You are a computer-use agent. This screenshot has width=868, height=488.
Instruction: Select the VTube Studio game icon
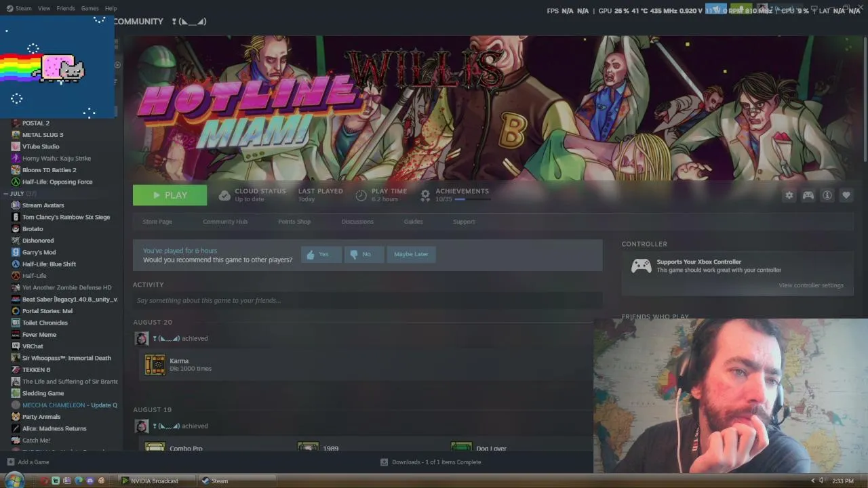pyautogui.click(x=16, y=146)
